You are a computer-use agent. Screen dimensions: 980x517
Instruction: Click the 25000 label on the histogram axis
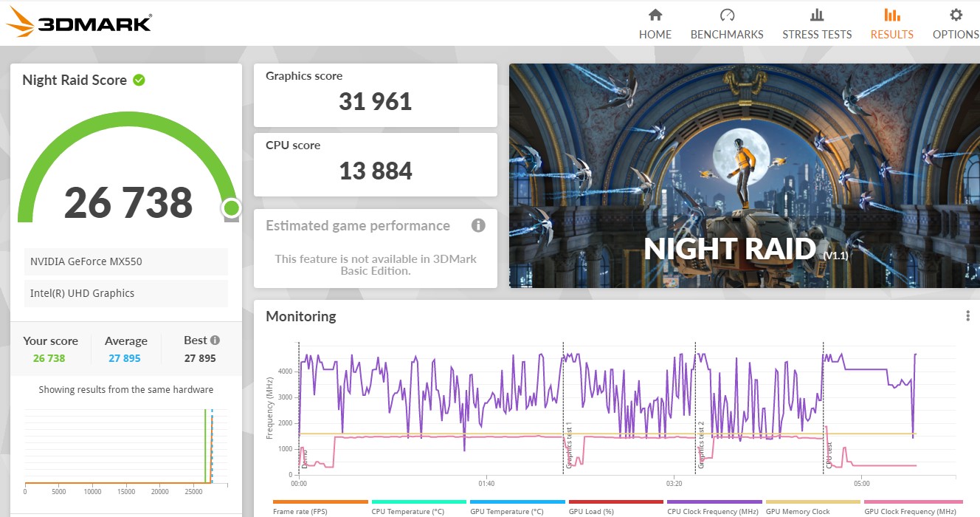(x=193, y=492)
